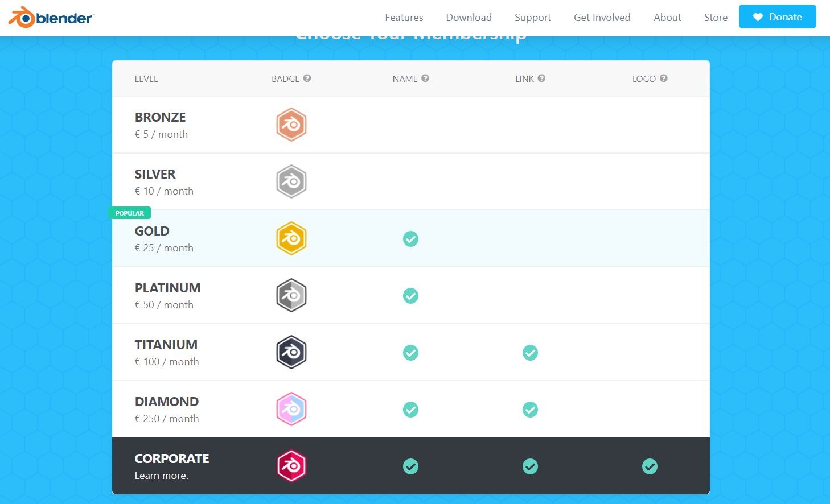The height and width of the screenshot is (504, 830).
Task: Click the Blender logo in the header
Action: (51, 18)
